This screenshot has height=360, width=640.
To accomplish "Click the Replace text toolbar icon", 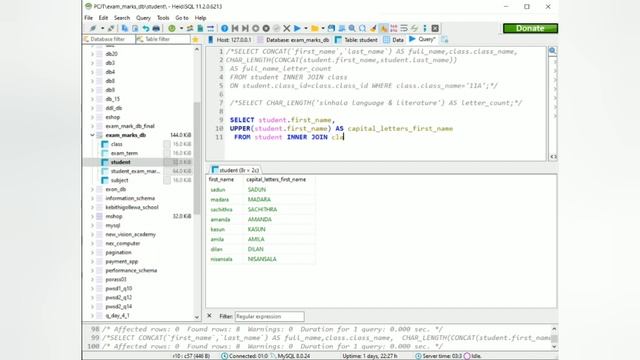I will coord(362,28).
